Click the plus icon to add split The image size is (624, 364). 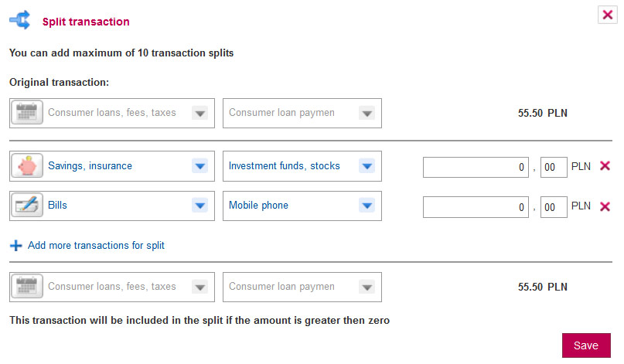pos(16,246)
